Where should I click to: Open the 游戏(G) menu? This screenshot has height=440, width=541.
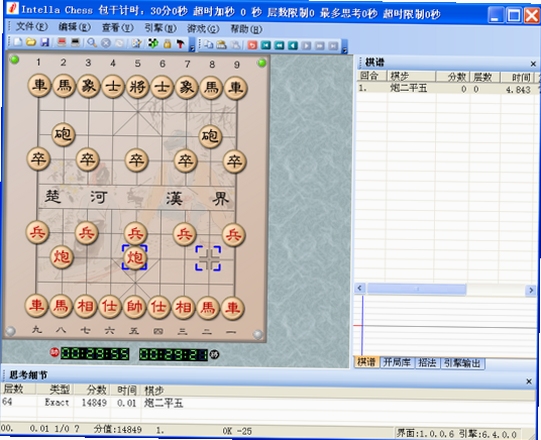[203, 29]
